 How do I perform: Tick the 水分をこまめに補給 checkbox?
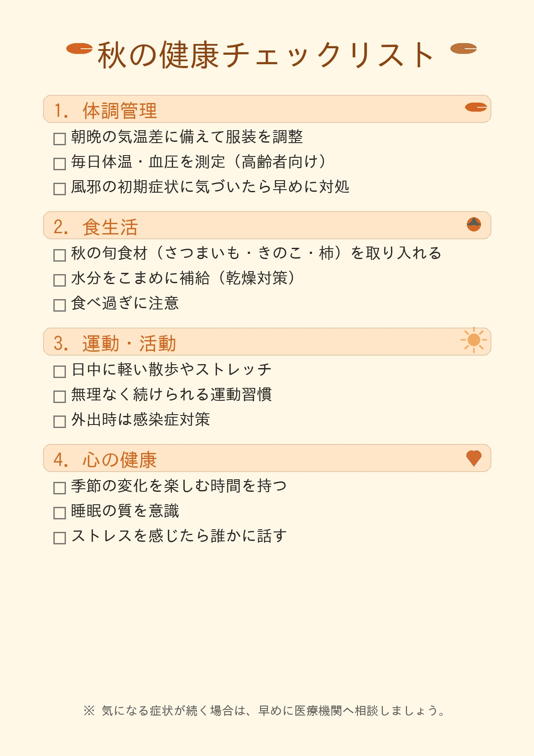59,280
